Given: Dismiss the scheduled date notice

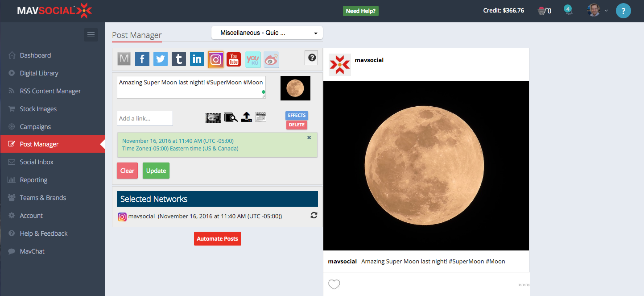Looking at the screenshot, I should 309,138.
